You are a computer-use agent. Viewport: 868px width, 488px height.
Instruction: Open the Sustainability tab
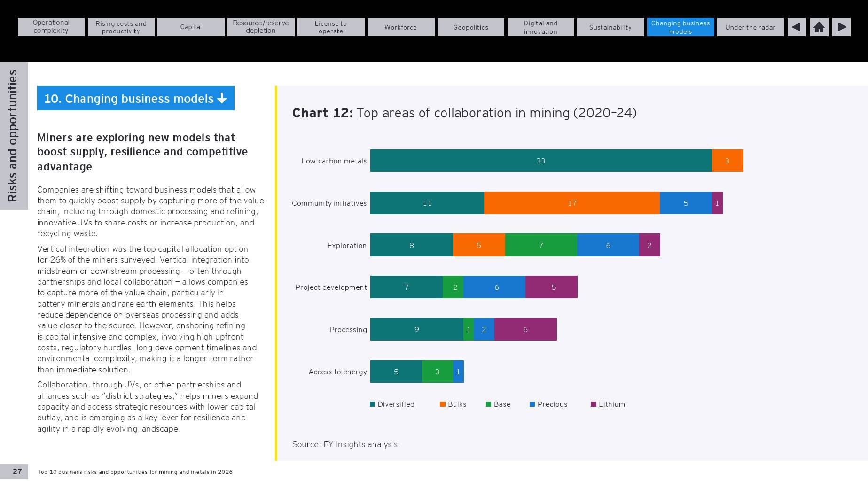(x=610, y=27)
